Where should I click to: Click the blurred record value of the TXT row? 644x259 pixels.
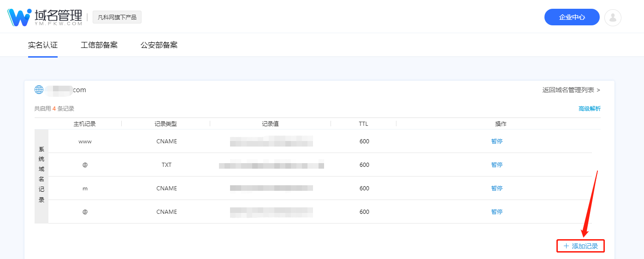coord(272,165)
